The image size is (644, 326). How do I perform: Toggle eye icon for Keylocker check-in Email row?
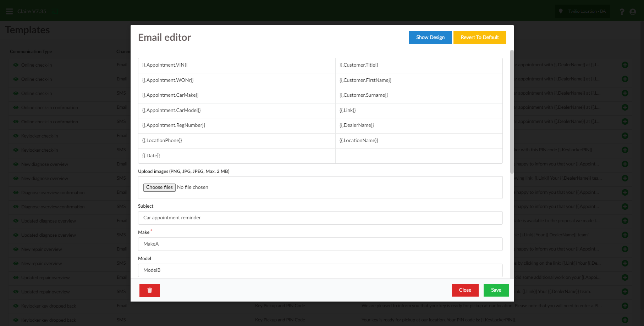16,136
